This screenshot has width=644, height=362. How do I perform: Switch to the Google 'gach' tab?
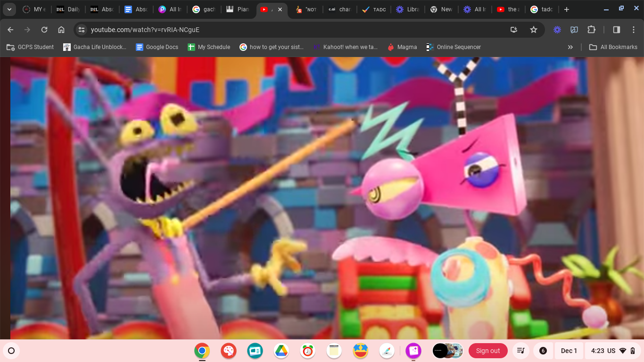[x=204, y=9]
